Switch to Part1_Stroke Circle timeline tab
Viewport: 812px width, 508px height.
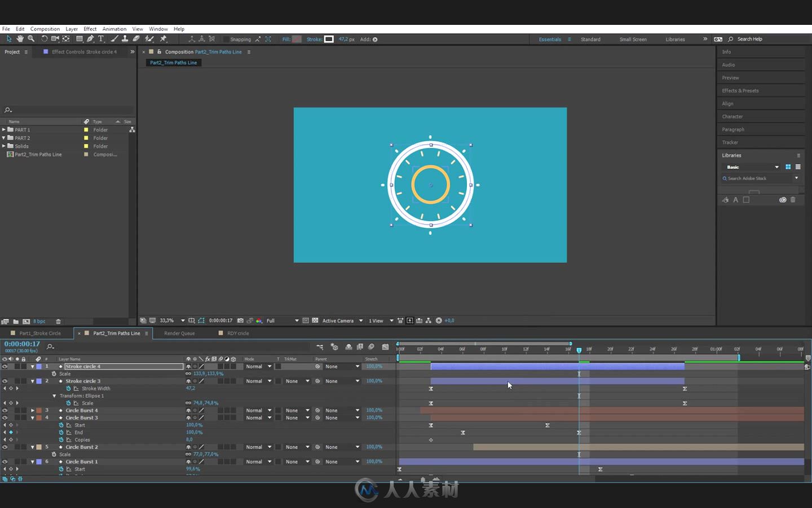click(39, 333)
